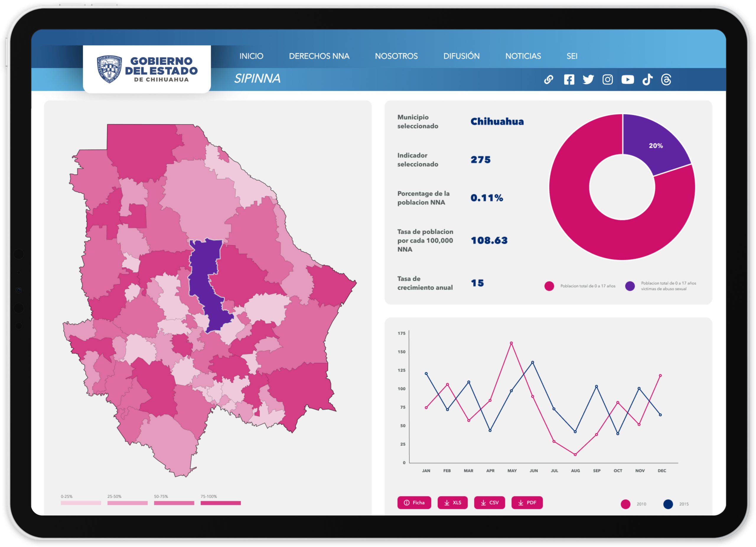Open the DIFUSIÓN menu
Image resolution: width=756 pixels, height=547 pixels.
click(x=461, y=56)
